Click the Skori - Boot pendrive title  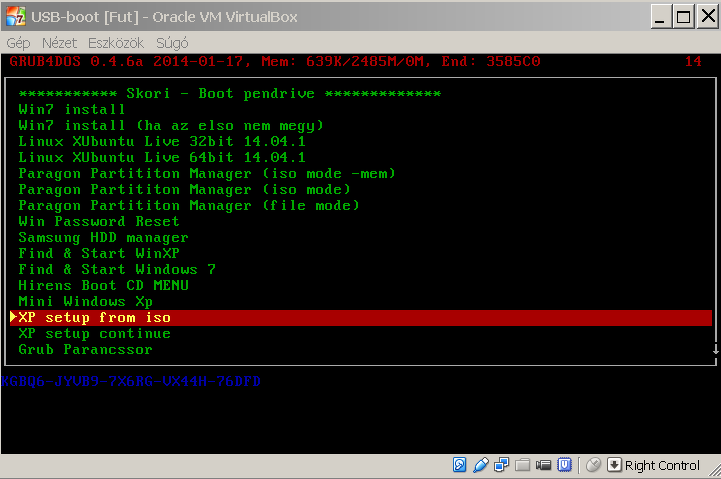point(230,93)
